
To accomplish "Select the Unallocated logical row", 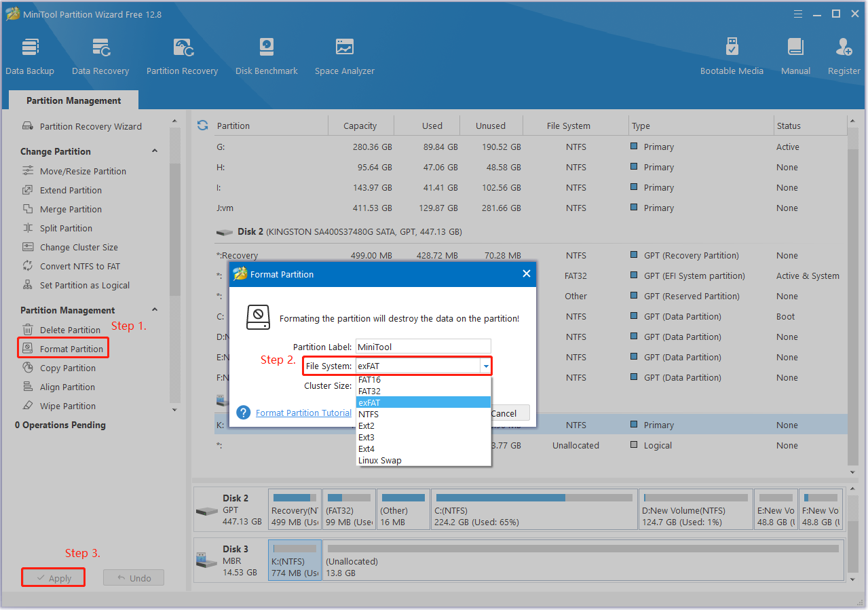I will 531,445.
